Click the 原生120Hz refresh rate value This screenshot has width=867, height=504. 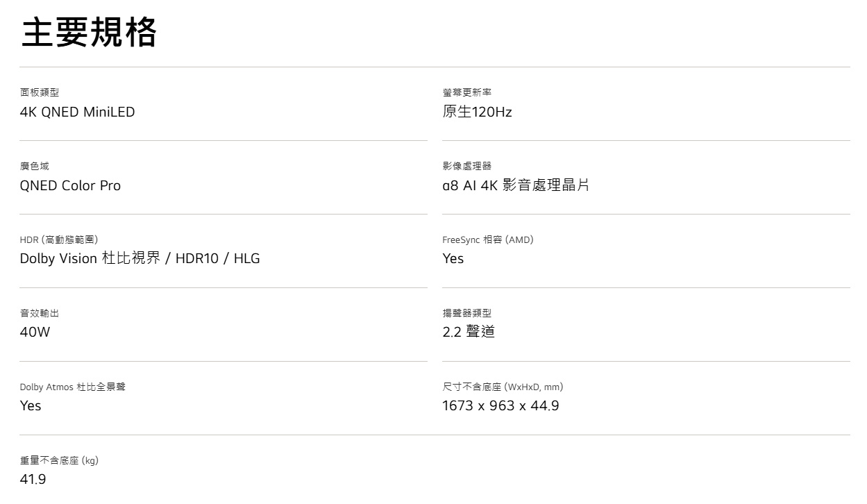[x=477, y=112]
